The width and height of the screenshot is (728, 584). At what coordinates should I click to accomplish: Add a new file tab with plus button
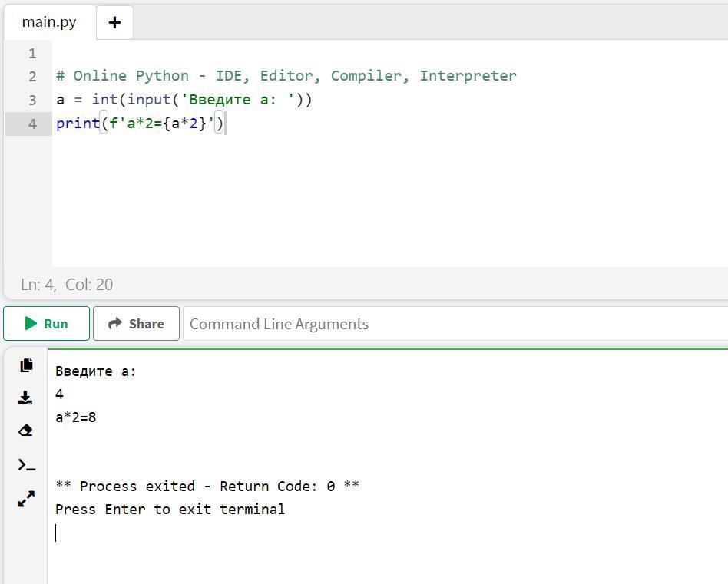coord(114,22)
